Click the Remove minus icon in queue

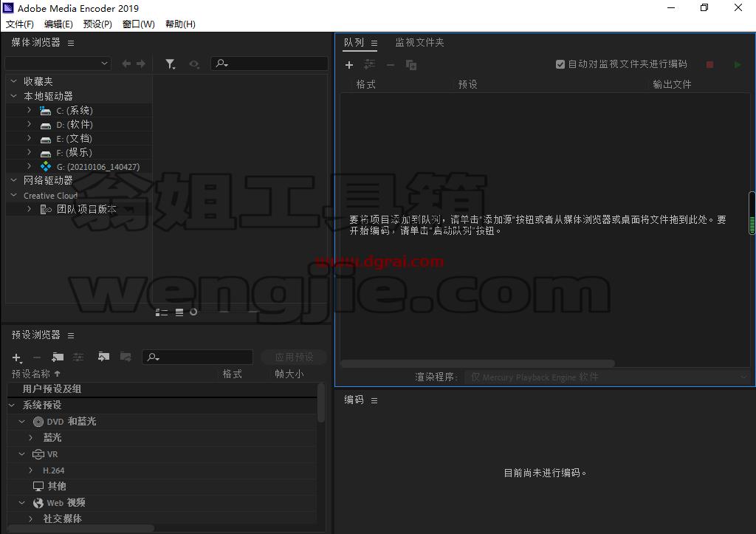pos(391,65)
